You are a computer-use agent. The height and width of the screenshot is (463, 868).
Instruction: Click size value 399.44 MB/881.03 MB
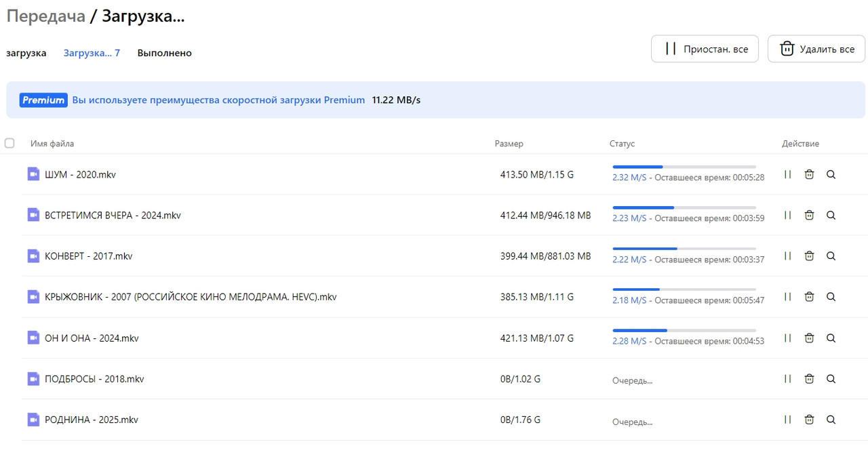(546, 256)
